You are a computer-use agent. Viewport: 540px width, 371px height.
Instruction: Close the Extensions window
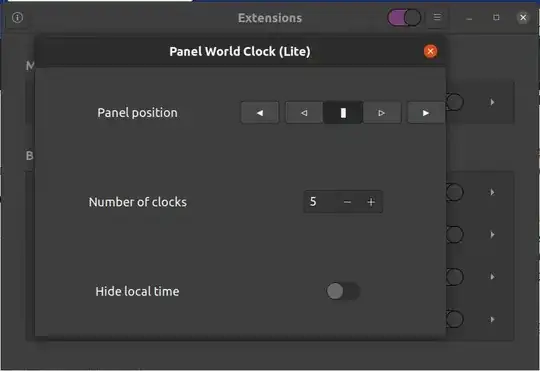click(x=523, y=17)
